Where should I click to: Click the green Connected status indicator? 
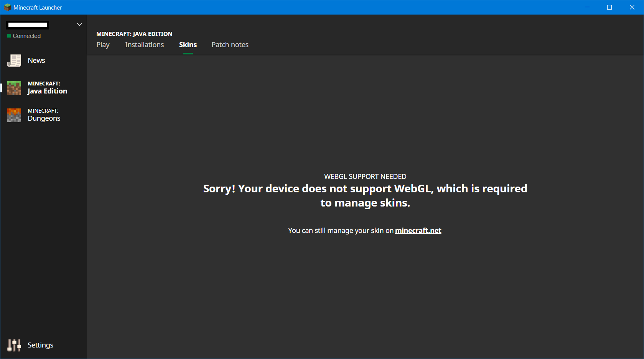click(9, 36)
